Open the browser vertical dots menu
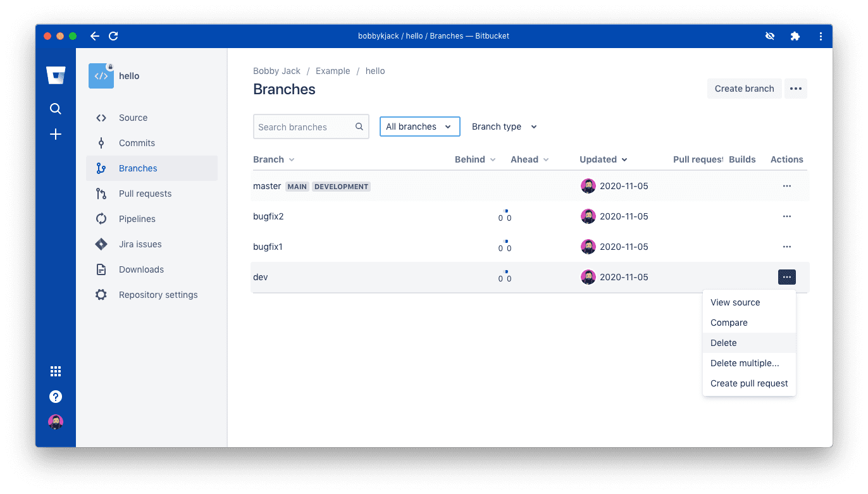 click(821, 36)
